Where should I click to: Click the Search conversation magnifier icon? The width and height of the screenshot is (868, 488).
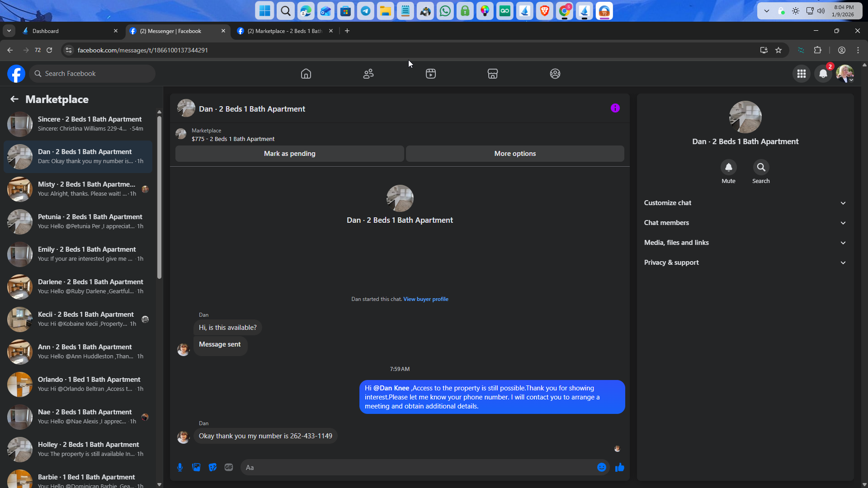[x=761, y=167]
